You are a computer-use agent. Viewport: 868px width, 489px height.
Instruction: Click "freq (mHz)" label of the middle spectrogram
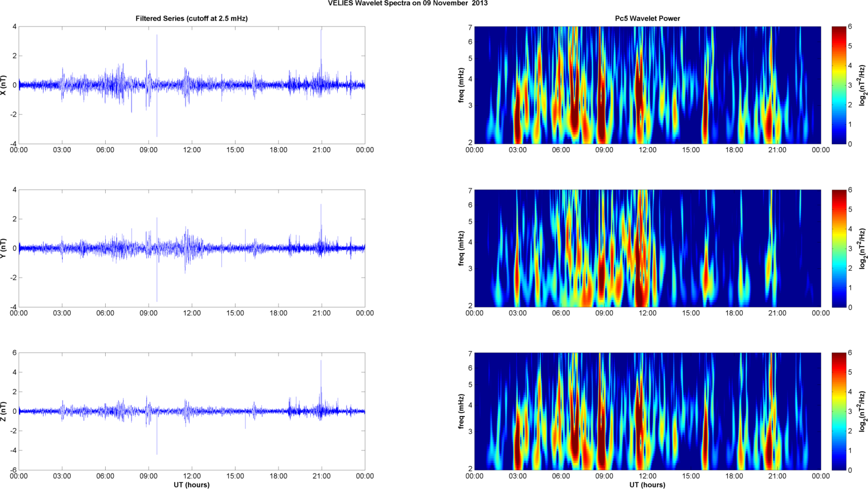click(461, 248)
